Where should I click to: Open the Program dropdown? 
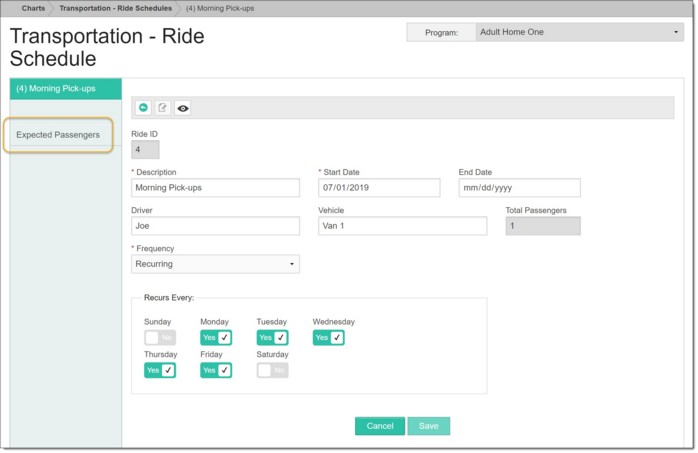tap(577, 32)
